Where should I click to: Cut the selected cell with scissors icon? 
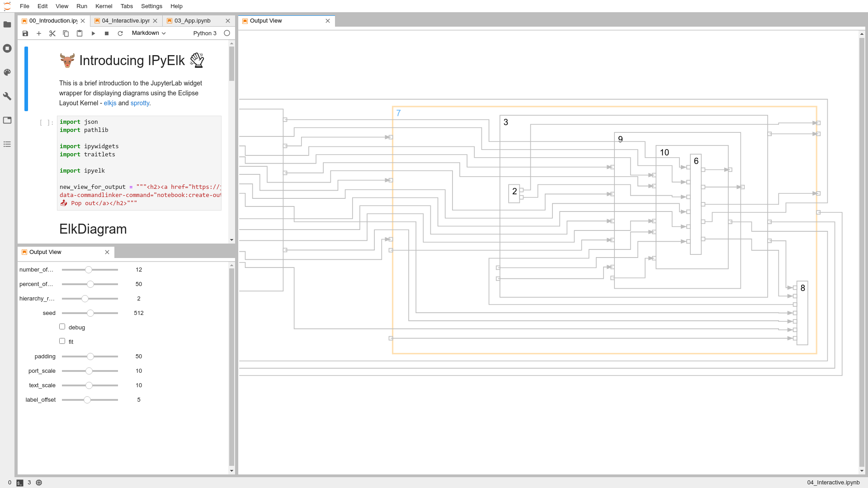tap(52, 33)
